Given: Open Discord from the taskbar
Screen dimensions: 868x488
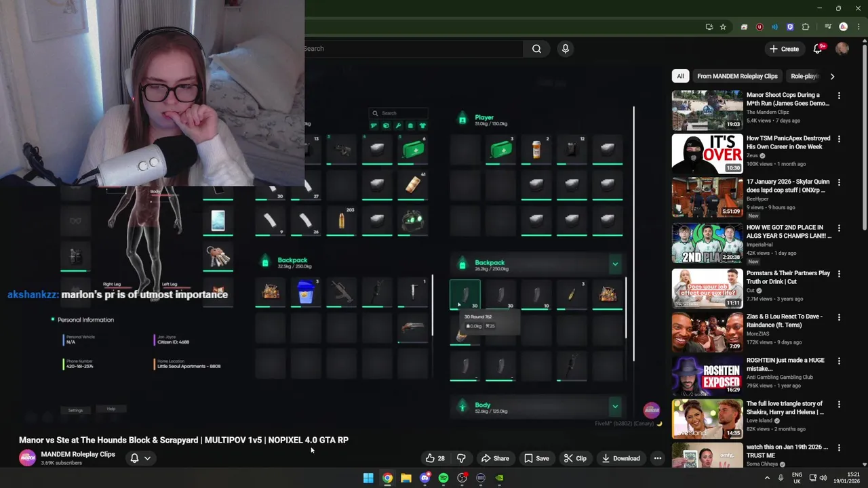Looking at the screenshot, I should (x=425, y=478).
